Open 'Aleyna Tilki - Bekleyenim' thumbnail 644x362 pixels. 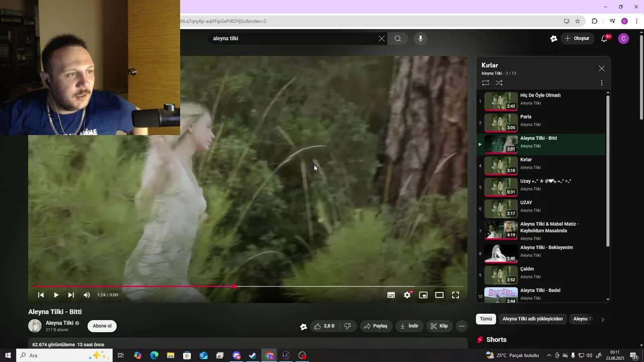501,253
